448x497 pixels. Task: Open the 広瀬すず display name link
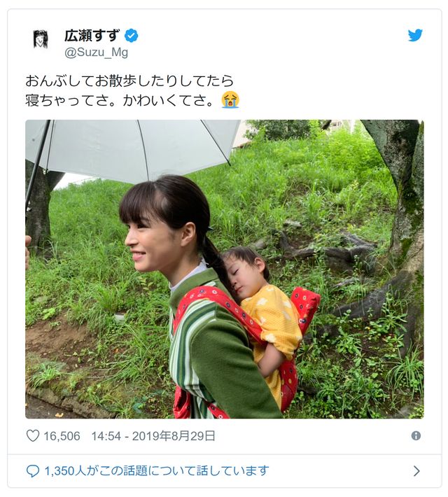click(x=92, y=36)
